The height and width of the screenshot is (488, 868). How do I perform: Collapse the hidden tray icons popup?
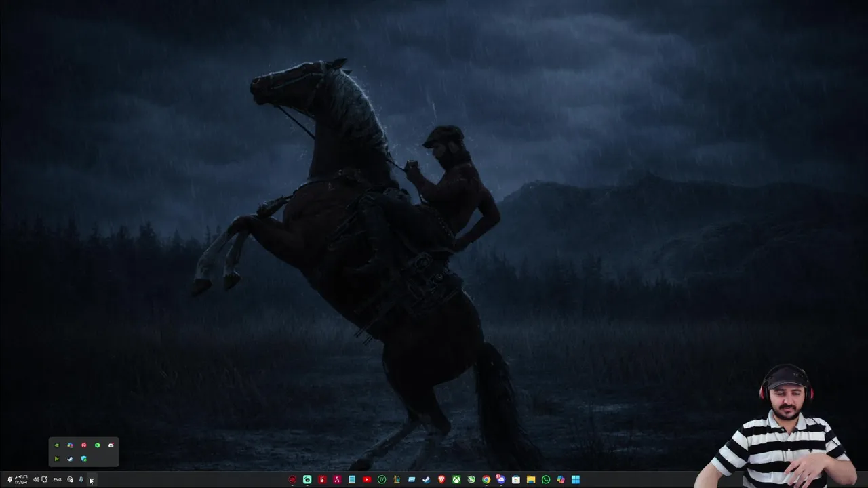click(92, 480)
